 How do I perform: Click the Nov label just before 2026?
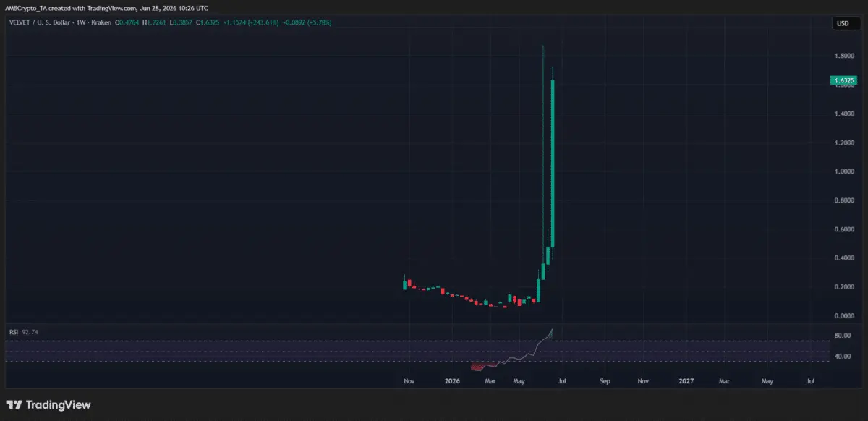click(x=409, y=380)
